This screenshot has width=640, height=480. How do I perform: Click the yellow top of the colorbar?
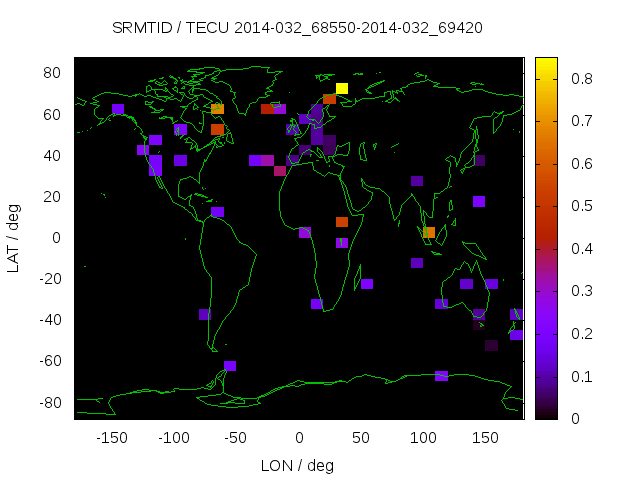[x=546, y=66]
